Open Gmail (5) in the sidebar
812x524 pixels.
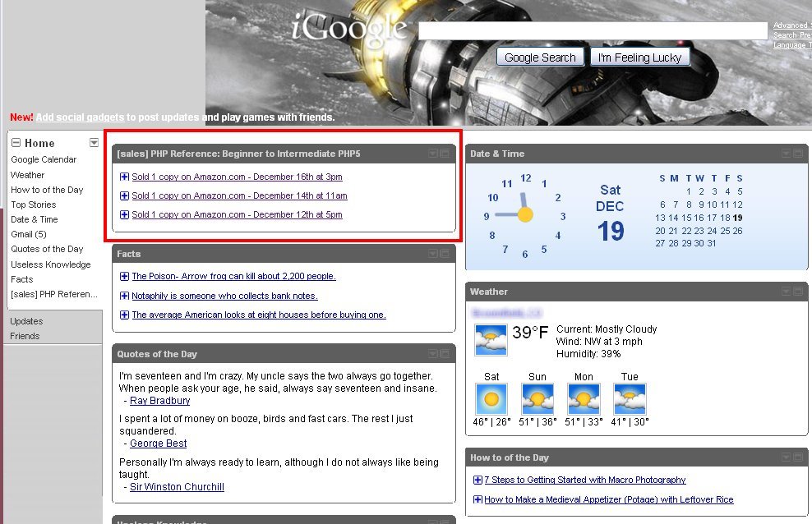click(x=29, y=234)
